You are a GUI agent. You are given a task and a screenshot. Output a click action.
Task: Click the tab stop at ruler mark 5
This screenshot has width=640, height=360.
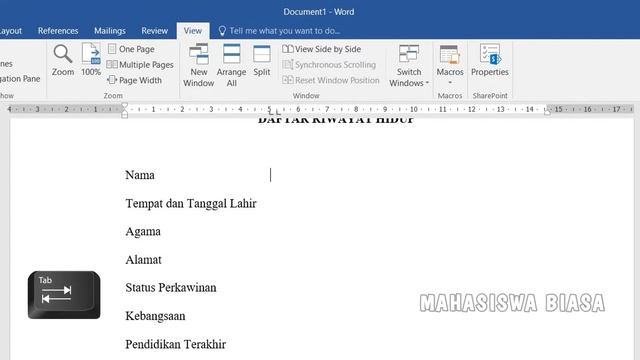pos(271,112)
